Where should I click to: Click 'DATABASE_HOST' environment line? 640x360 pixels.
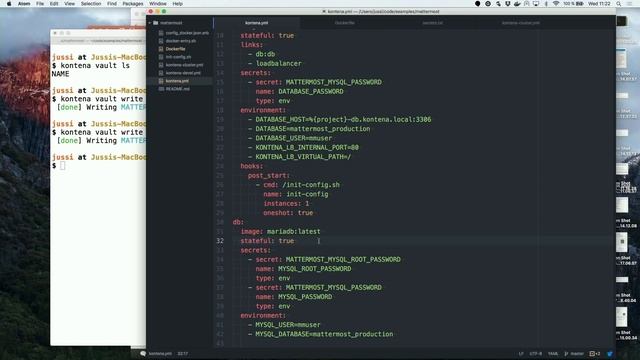(339, 120)
